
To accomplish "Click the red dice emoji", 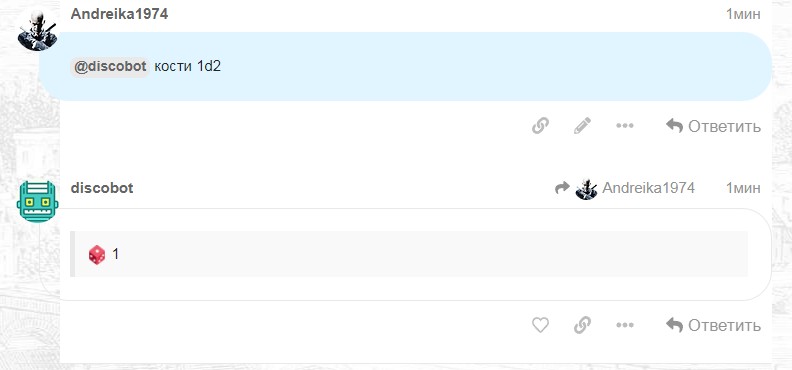I will pyautogui.click(x=97, y=254).
